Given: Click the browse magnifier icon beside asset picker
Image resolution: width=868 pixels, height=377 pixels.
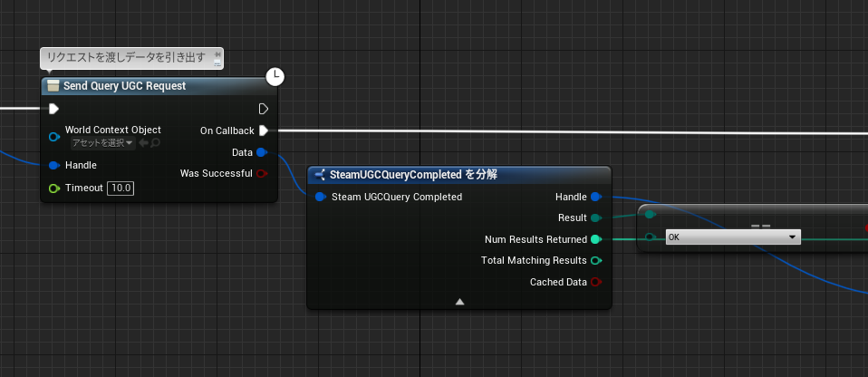Looking at the screenshot, I should pos(156,143).
